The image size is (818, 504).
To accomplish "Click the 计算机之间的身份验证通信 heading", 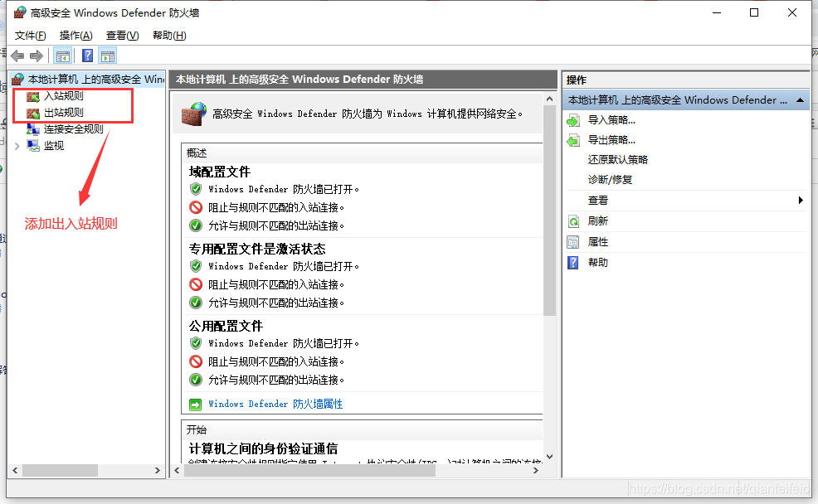I will (x=264, y=448).
